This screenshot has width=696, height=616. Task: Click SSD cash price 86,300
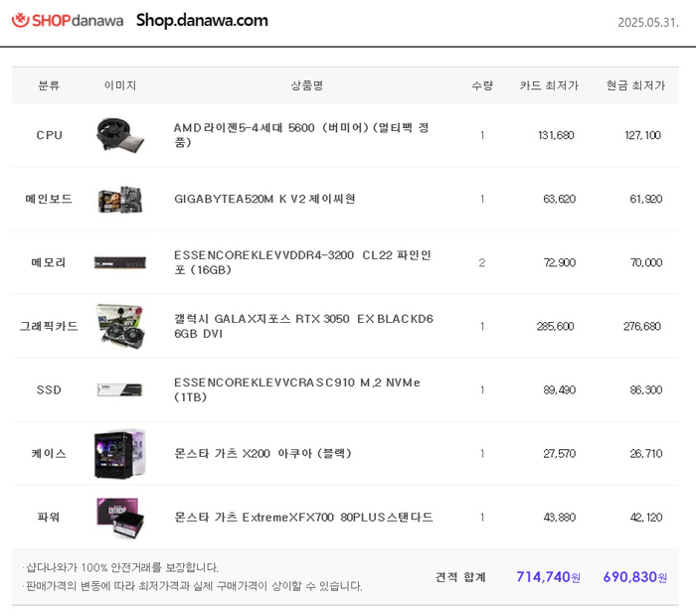pos(646,390)
